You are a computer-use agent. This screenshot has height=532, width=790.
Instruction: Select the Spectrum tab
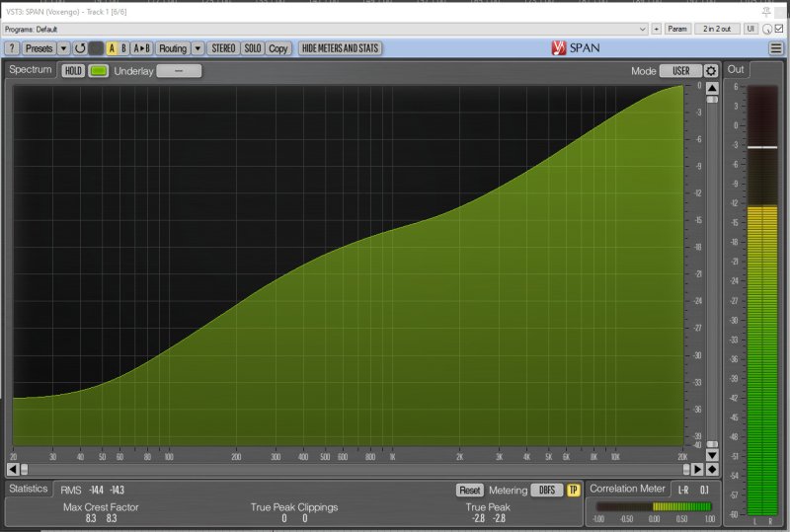pyautogui.click(x=31, y=69)
